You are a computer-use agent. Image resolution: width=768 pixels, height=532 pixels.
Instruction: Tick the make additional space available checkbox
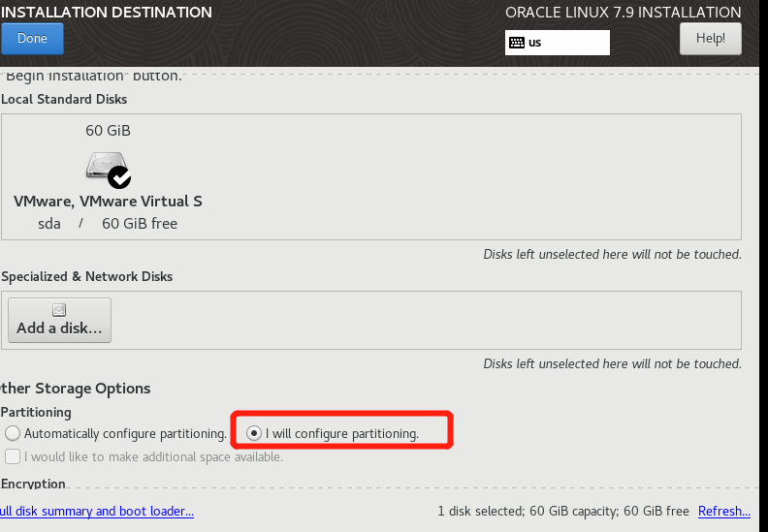(13, 456)
